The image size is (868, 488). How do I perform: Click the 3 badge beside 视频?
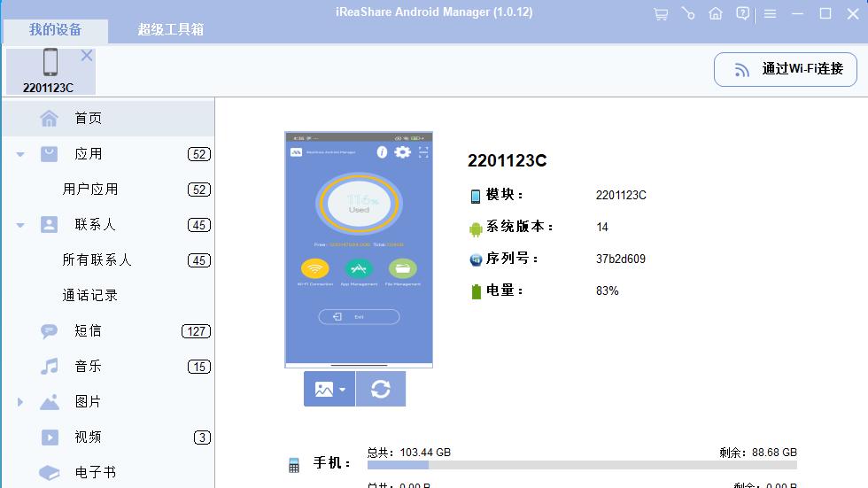[x=202, y=438]
